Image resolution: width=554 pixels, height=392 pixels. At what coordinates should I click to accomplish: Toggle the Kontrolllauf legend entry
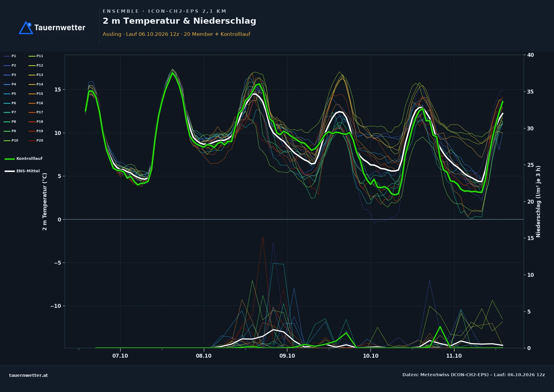point(23,159)
